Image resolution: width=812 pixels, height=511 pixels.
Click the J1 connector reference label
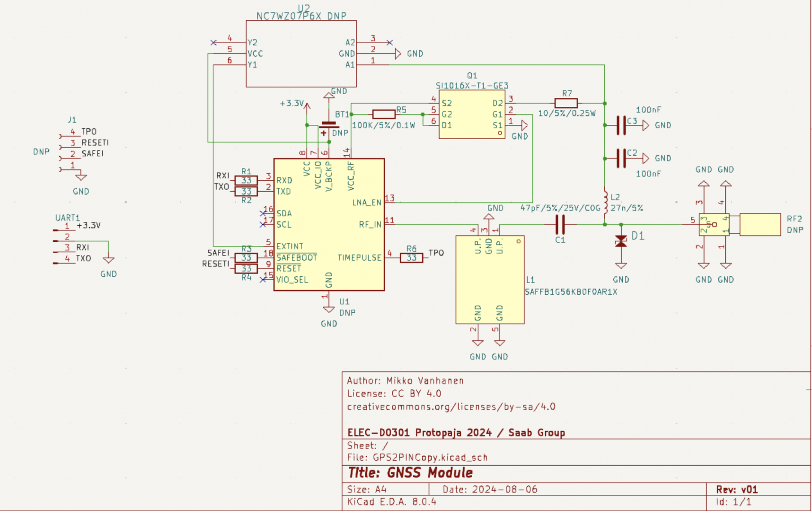pyautogui.click(x=72, y=120)
